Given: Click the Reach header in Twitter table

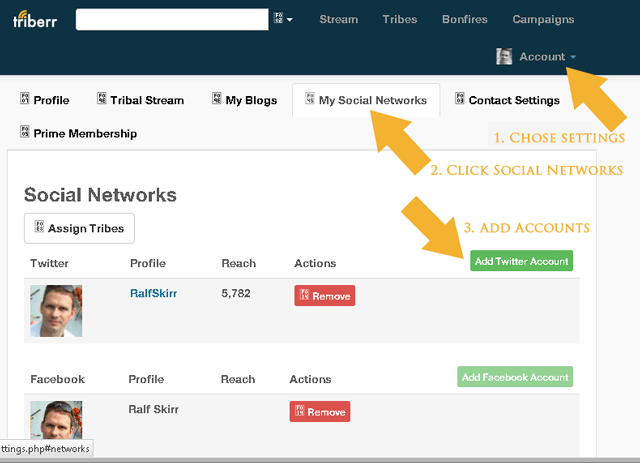Looking at the screenshot, I should coord(239,263).
